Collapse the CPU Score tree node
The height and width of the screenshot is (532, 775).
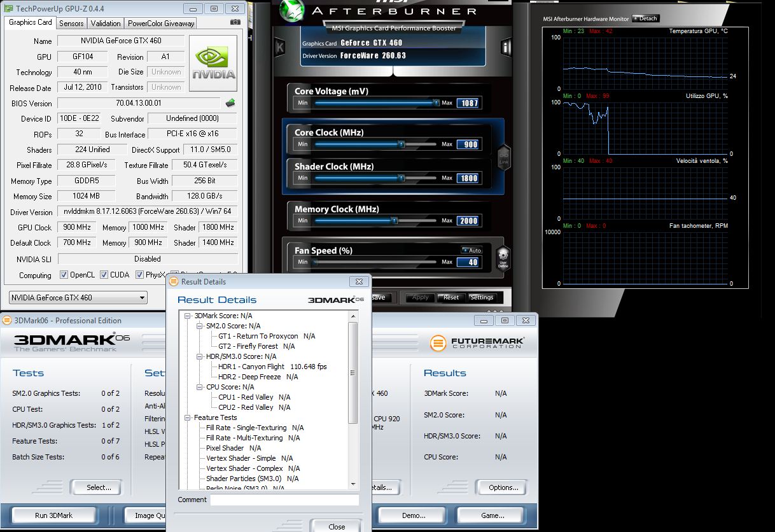click(x=200, y=387)
